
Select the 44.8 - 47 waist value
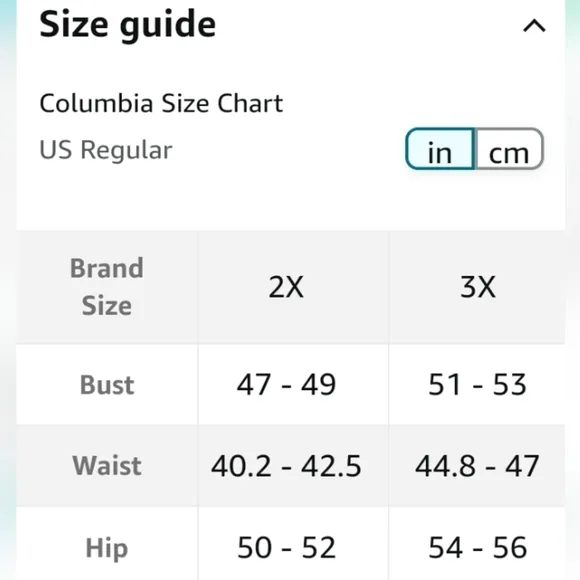(x=477, y=466)
